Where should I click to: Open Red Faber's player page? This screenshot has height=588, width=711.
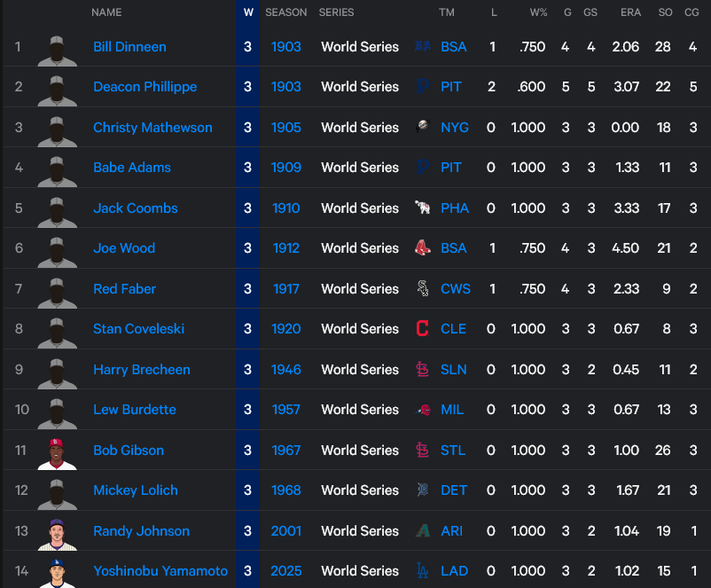tap(125, 288)
